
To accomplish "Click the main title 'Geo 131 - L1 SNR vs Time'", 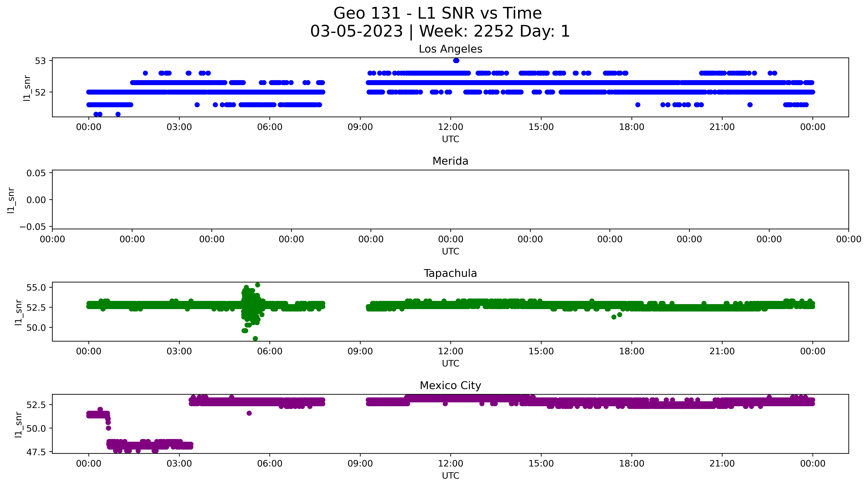I will coord(437,13).
